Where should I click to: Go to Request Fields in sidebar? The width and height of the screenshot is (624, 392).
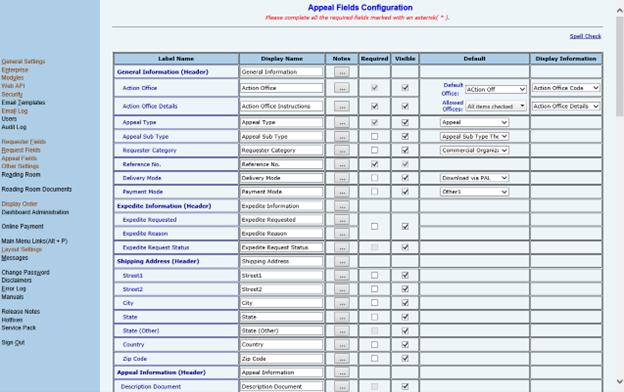(x=21, y=150)
